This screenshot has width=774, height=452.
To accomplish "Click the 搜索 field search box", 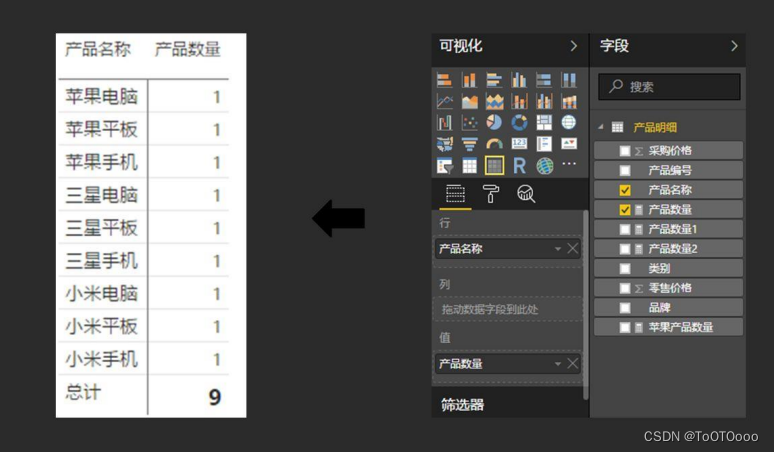I will click(x=669, y=87).
